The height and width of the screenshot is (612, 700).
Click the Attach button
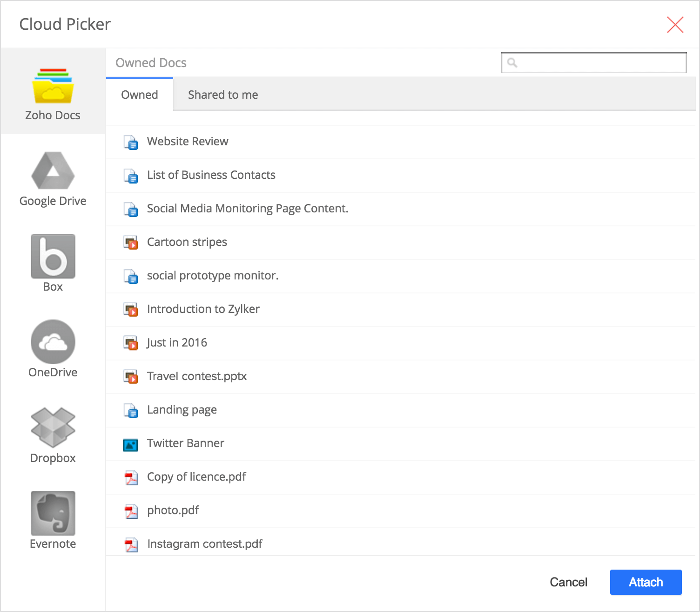click(646, 582)
